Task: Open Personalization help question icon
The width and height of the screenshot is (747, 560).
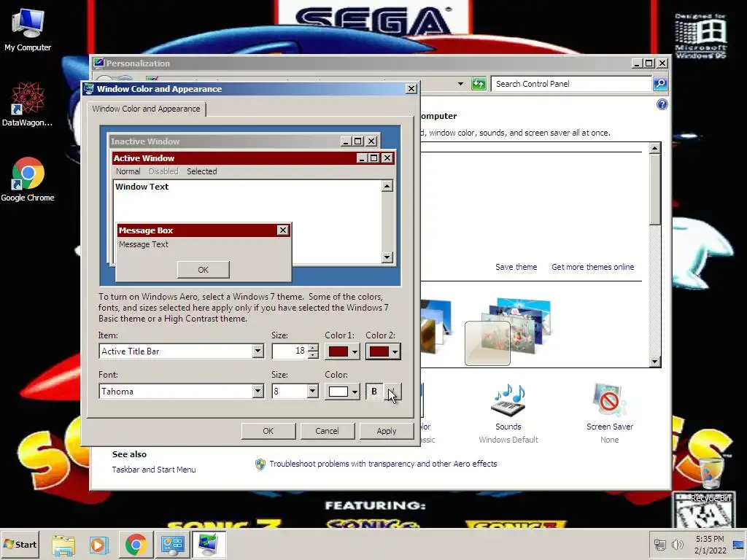Action: [x=662, y=104]
